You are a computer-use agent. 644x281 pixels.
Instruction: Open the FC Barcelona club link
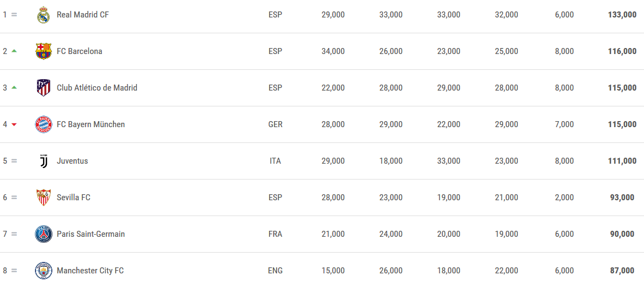80,51
